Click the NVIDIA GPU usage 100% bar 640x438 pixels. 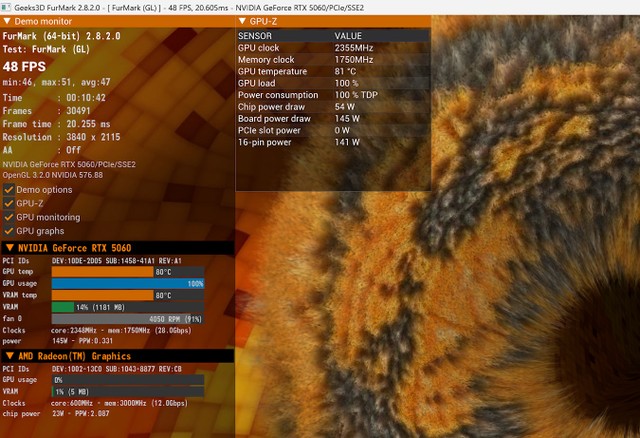(x=128, y=283)
